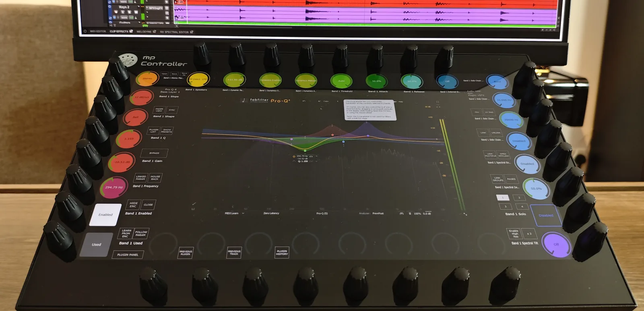Tap the Band 1 Attack 50.0% dial
This screenshot has height=311, width=644.
(x=377, y=81)
